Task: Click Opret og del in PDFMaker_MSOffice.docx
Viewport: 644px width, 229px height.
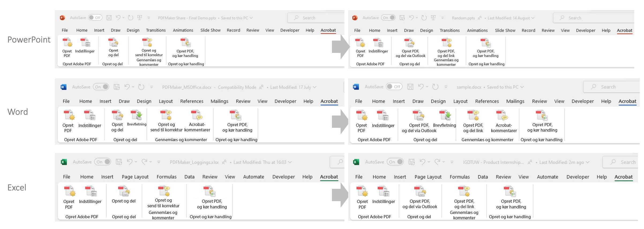Action: click(117, 121)
